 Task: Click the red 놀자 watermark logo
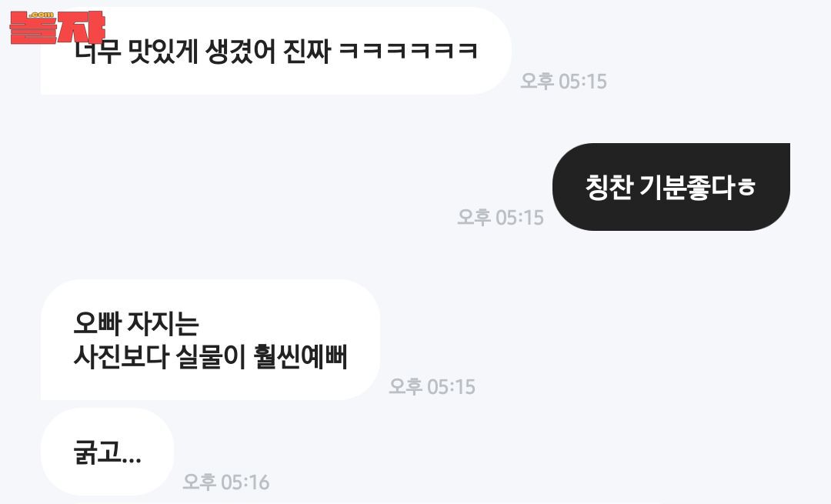pyautogui.click(x=57, y=27)
